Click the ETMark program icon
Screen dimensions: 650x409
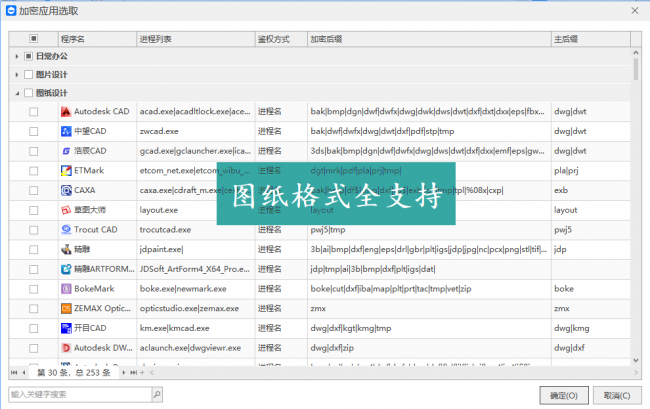click(66, 171)
